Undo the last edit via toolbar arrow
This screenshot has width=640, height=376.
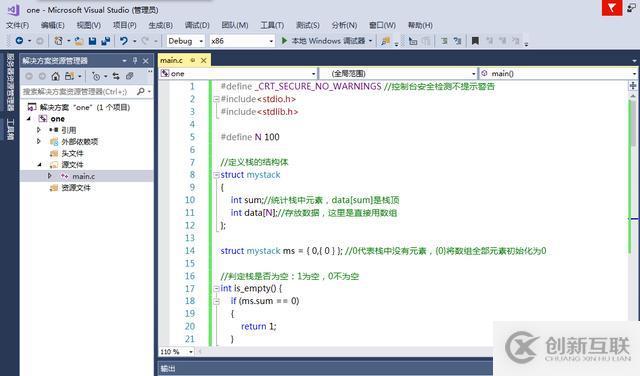point(124,41)
